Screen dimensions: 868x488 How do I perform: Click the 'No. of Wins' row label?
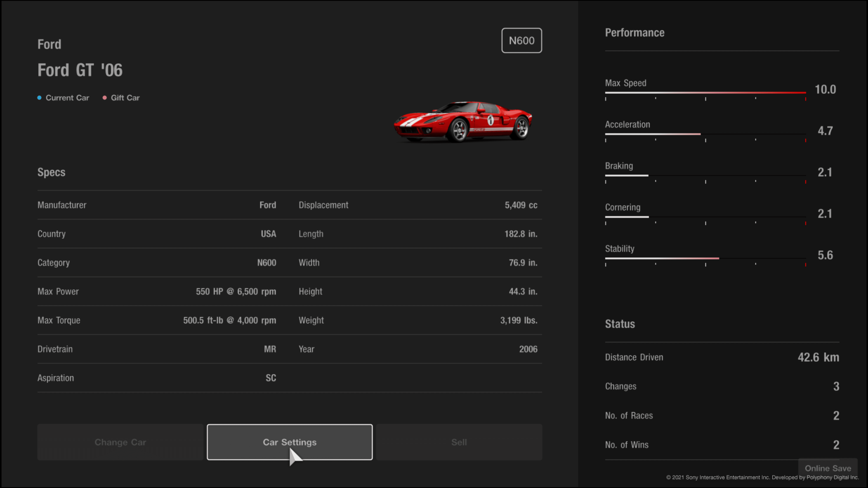pos(626,445)
